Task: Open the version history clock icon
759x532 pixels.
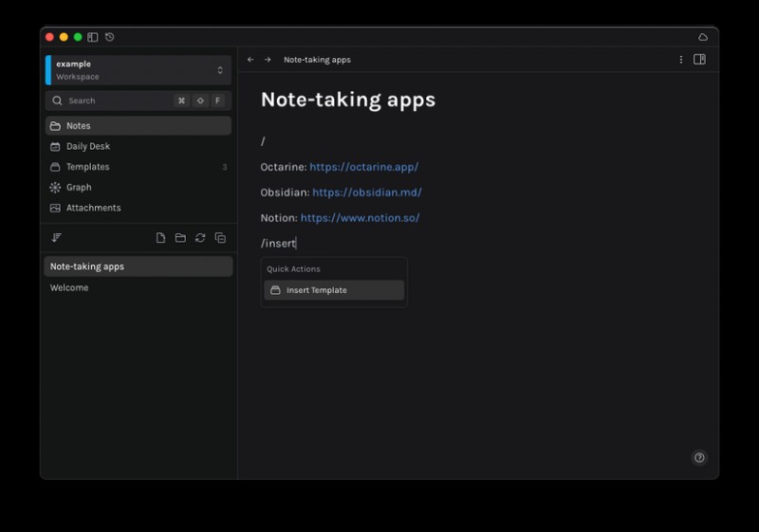Action: tap(110, 37)
